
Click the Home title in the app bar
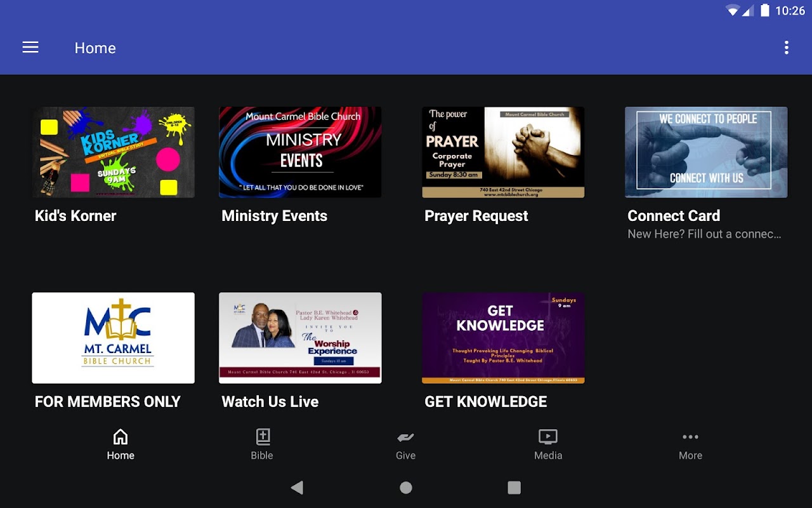tap(95, 48)
